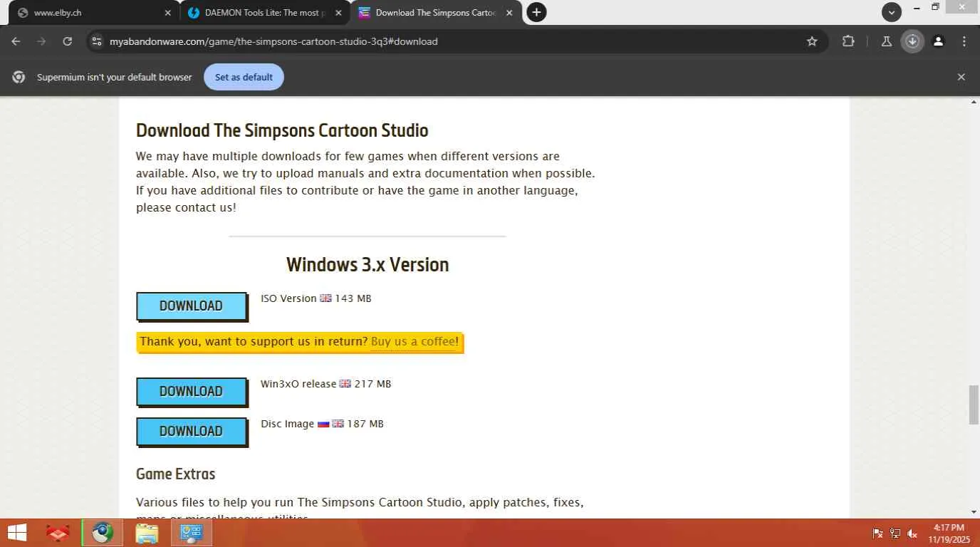Open the three-dot browser menu
Screen dimensions: 980x547
pos(964,41)
